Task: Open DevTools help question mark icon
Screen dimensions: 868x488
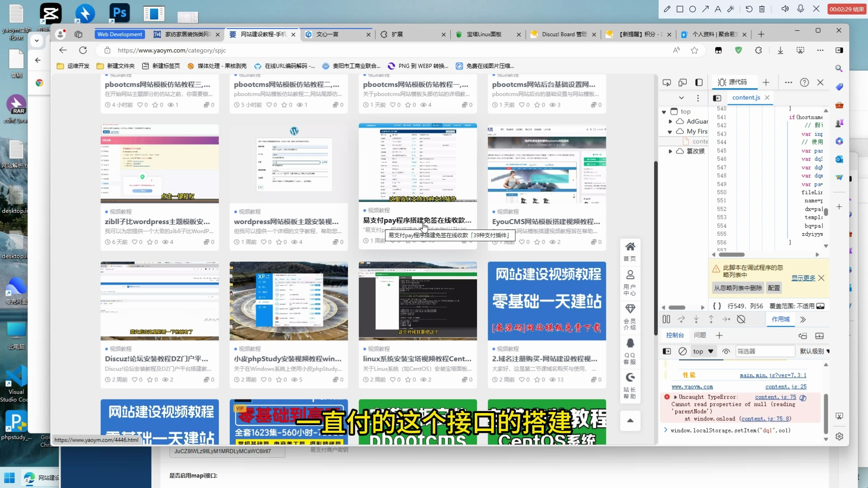Action: (x=804, y=82)
